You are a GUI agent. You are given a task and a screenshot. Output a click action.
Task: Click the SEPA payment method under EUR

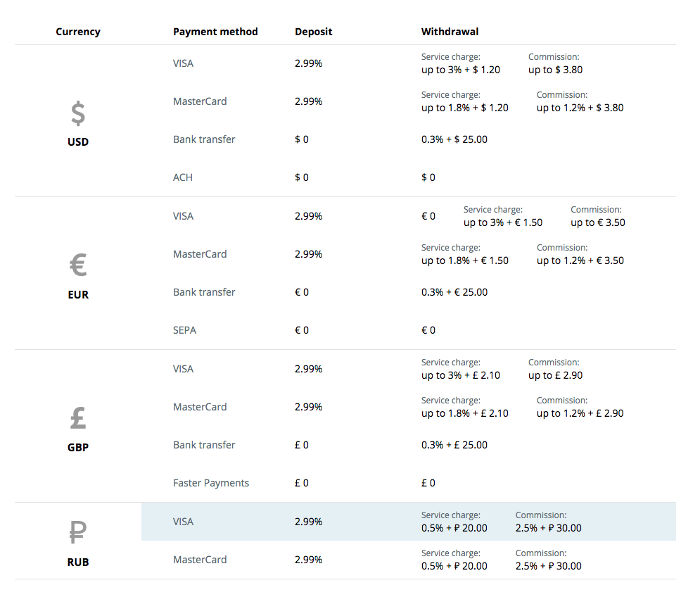[184, 330]
